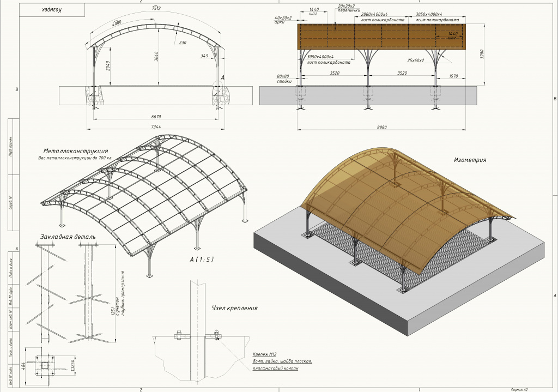Click the "40x20x2 арки" callout

coord(283,20)
